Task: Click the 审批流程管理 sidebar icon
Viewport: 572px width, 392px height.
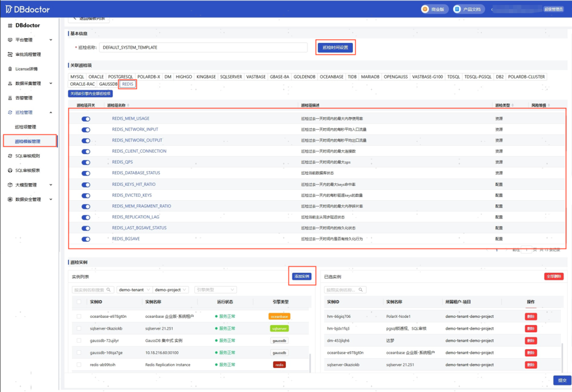Action: tap(10, 55)
